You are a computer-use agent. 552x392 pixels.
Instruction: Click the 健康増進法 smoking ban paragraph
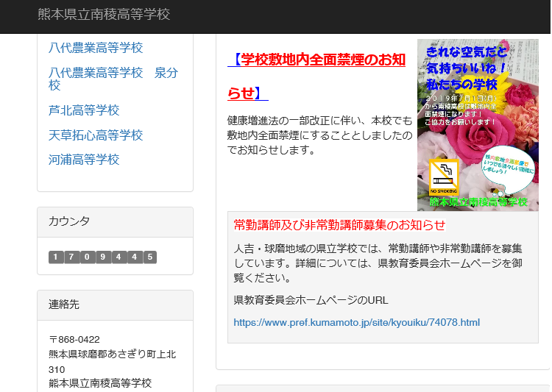click(x=319, y=135)
